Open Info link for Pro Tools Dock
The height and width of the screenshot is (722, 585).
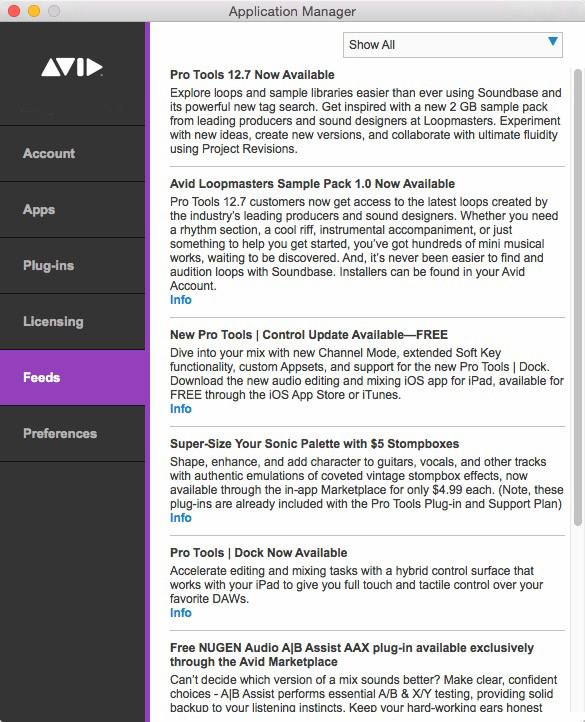click(x=181, y=613)
